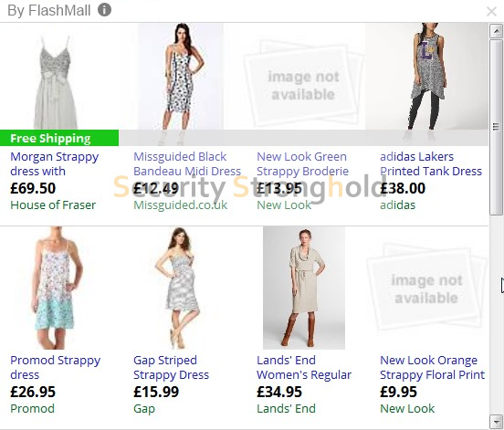Click the House of Fraser store name

pos(53,205)
